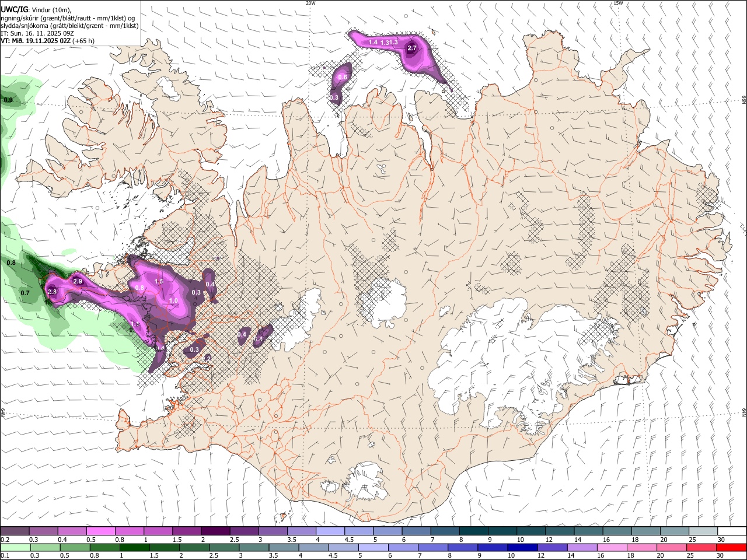Select the pale green bottom-row swatch labeled 0.1

point(15,547)
